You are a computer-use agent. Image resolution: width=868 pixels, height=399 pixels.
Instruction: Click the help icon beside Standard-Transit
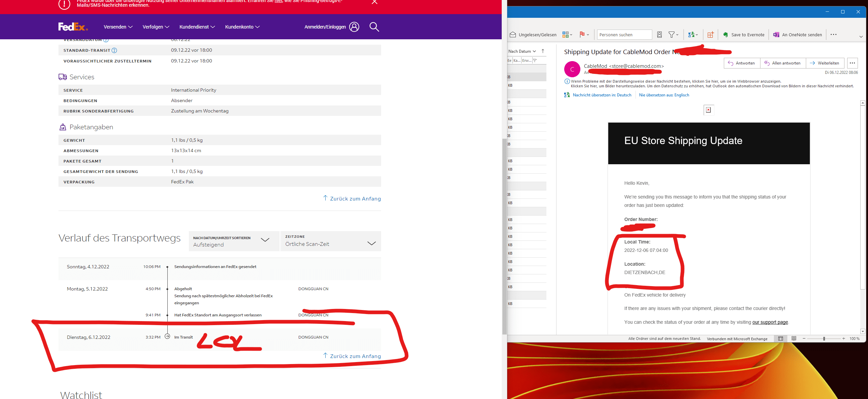click(x=114, y=50)
